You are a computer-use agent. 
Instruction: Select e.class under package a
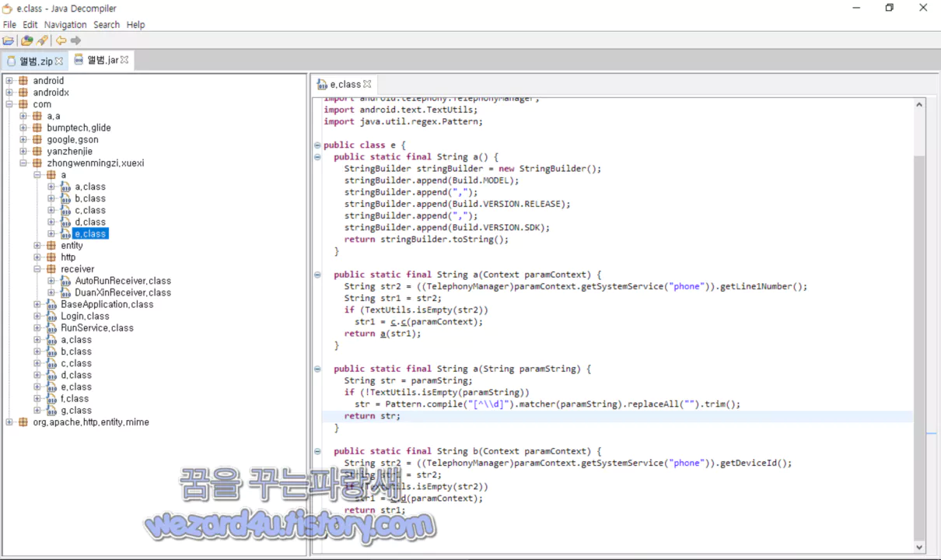click(x=90, y=234)
